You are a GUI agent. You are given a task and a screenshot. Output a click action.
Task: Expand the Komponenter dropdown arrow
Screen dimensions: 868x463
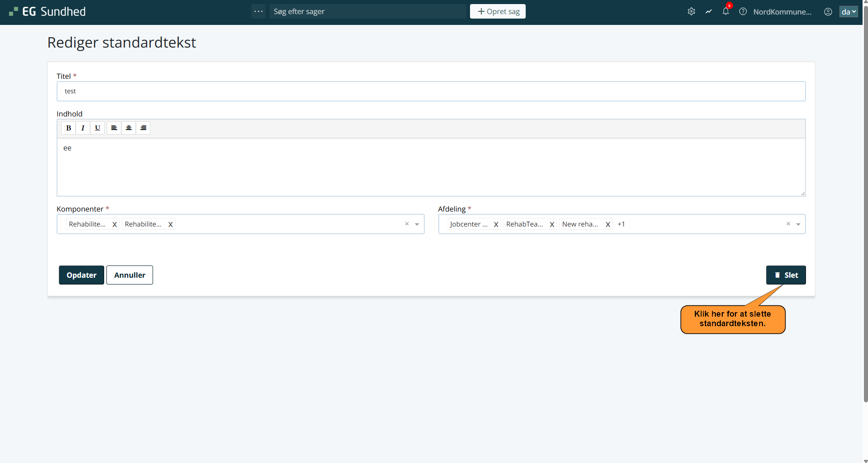click(x=417, y=224)
